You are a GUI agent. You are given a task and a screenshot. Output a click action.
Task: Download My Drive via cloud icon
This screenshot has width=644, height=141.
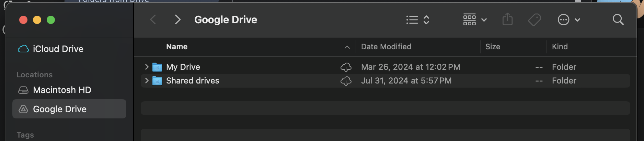(346, 67)
